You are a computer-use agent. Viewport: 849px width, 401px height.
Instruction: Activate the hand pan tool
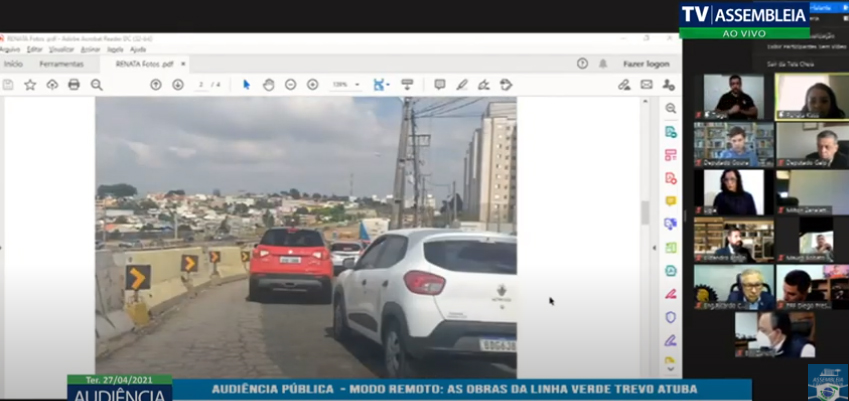[268, 85]
